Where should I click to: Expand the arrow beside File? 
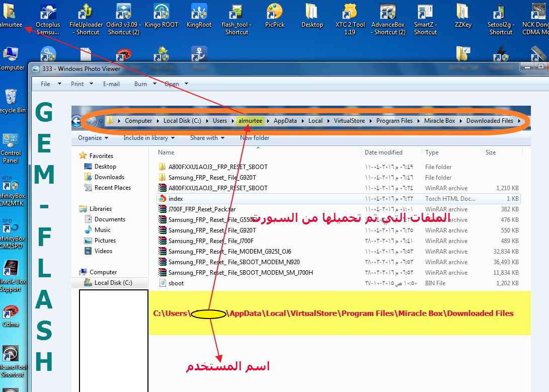pyautogui.click(x=59, y=84)
